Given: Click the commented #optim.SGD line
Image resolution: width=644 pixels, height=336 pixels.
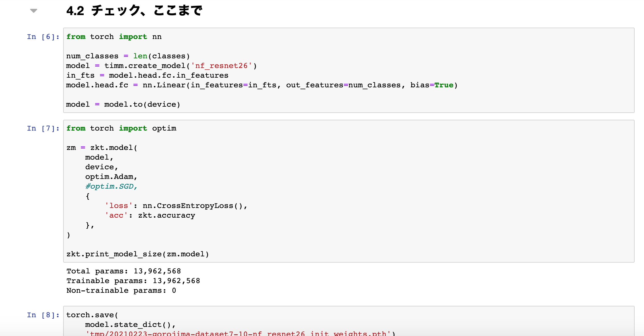Looking at the screenshot, I should click(x=111, y=186).
